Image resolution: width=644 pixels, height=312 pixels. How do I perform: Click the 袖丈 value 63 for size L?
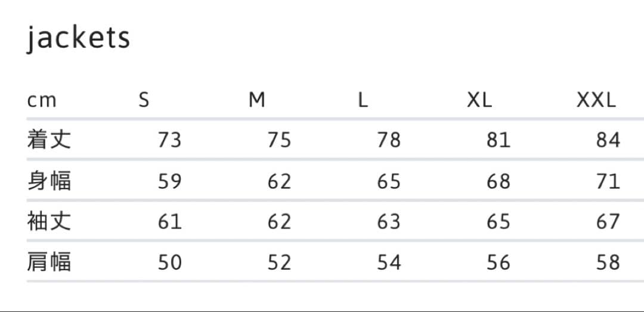389,222
